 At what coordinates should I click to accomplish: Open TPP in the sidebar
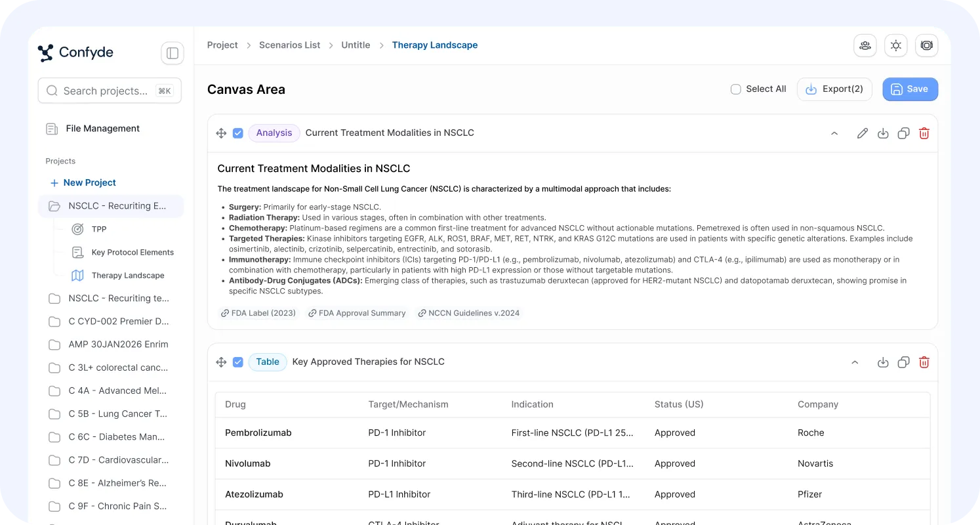[x=99, y=229]
